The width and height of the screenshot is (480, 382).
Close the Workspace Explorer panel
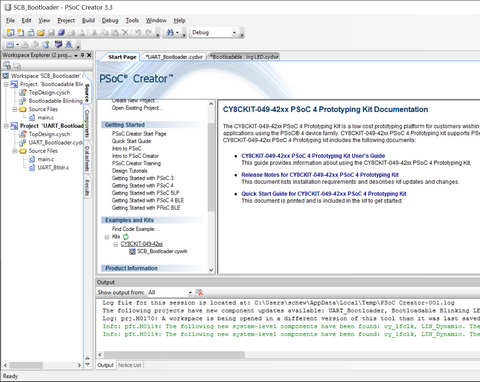click(89, 55)
